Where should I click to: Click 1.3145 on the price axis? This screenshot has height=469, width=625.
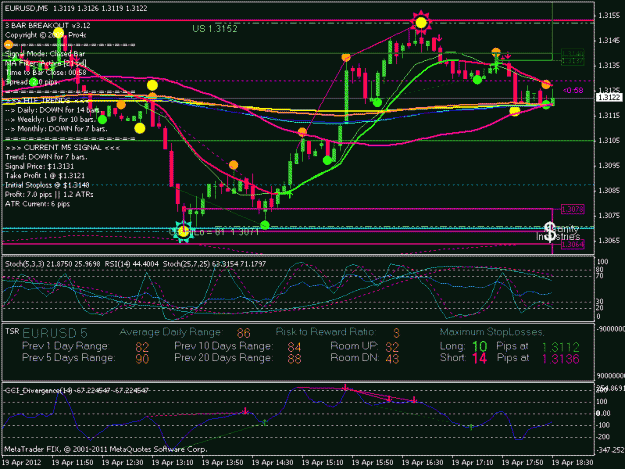coord(609,40)
